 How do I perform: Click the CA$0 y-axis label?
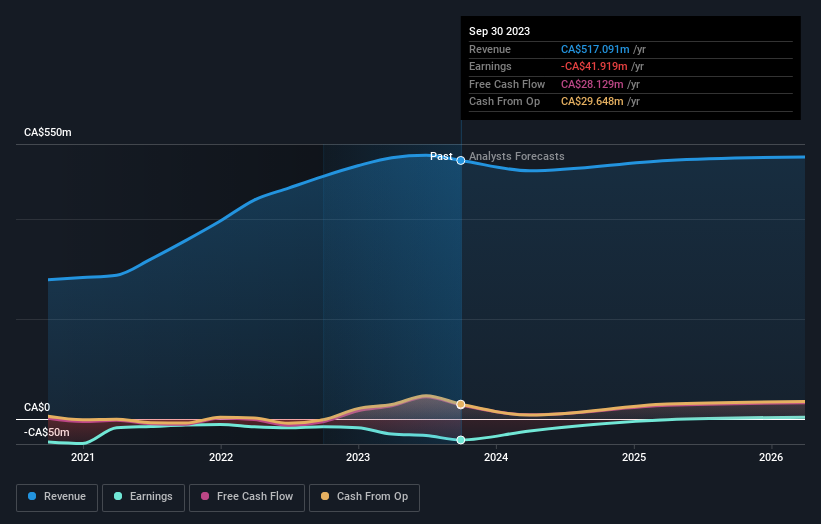coord(37,407)
